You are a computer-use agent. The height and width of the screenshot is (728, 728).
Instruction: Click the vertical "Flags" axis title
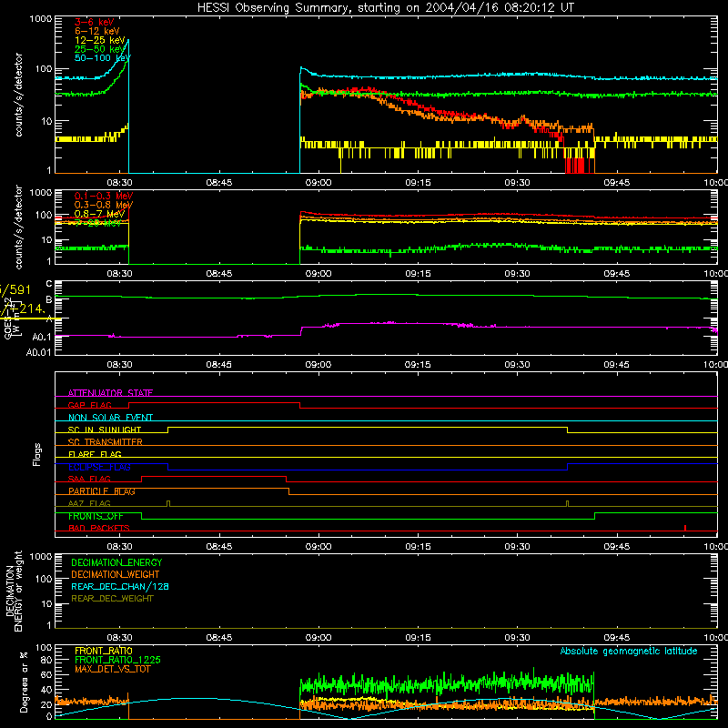pyautogui.click(x=37, y=454)
